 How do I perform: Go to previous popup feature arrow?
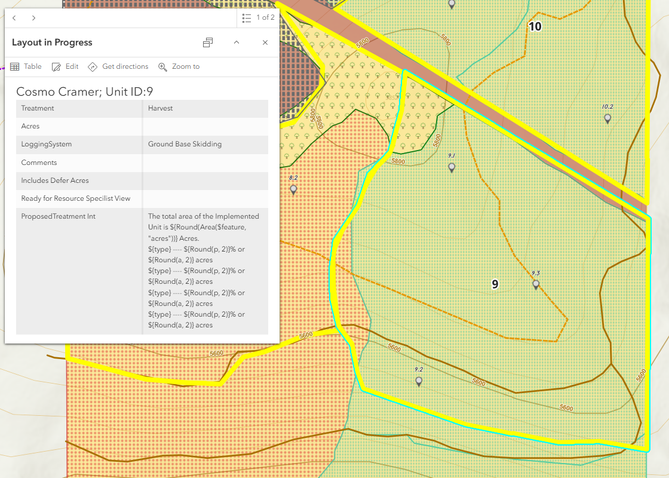(x=15, y=18)
